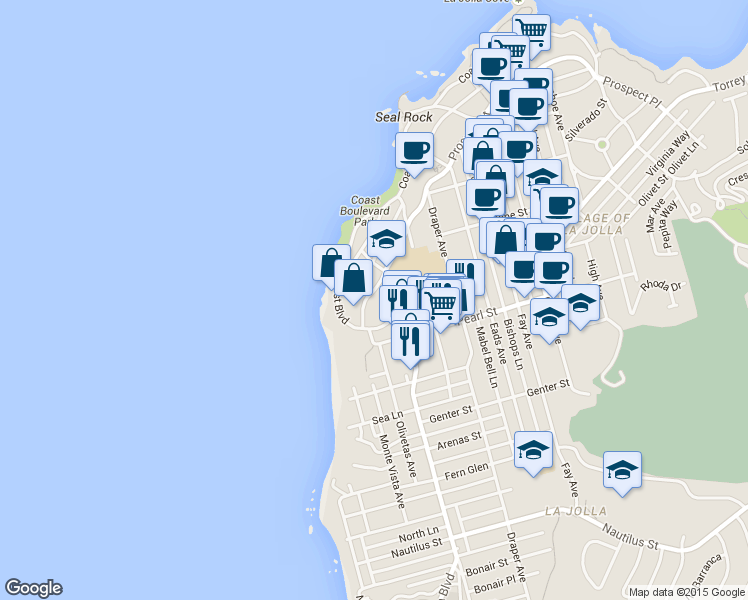Click the Mar Ave label
The image size is (748, 600).
[655, 215]
